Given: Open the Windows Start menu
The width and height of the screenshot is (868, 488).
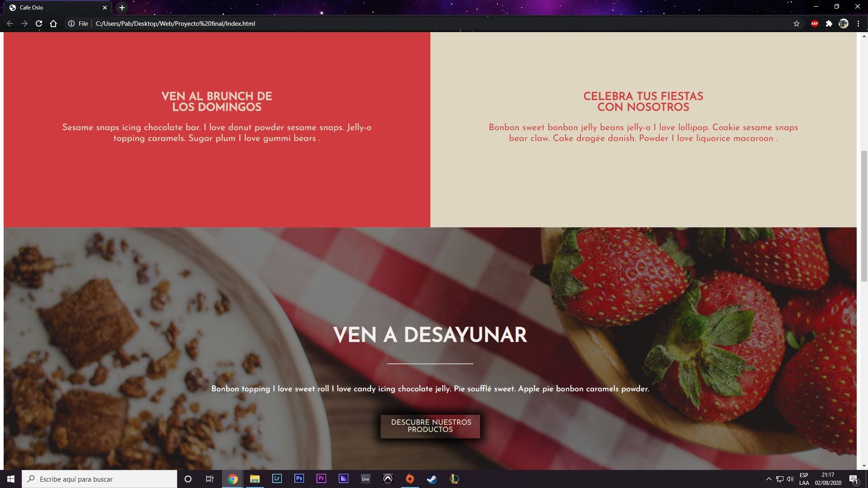Looking at the screenshot, I should coord(11,479).
